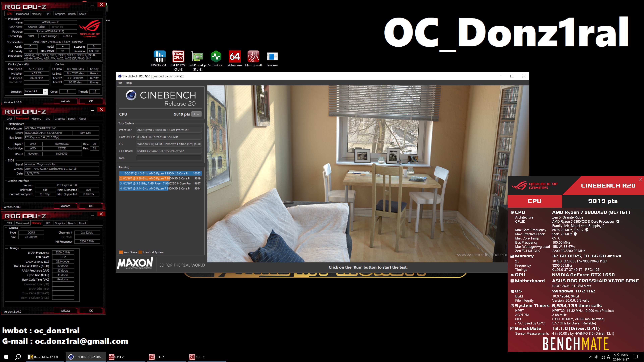The height and width of the screenshot is (362, 644).
Task: Click the muted volume tray icon
Action: coord(597,357)
